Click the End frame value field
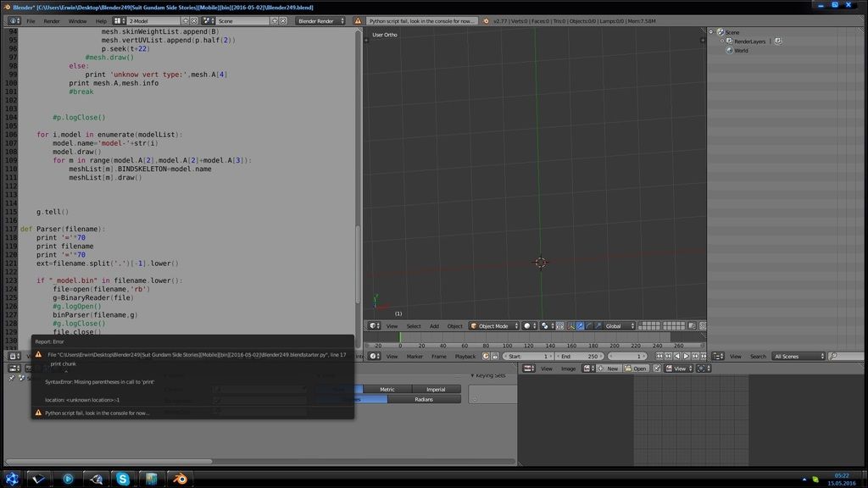 click(580, 357)
